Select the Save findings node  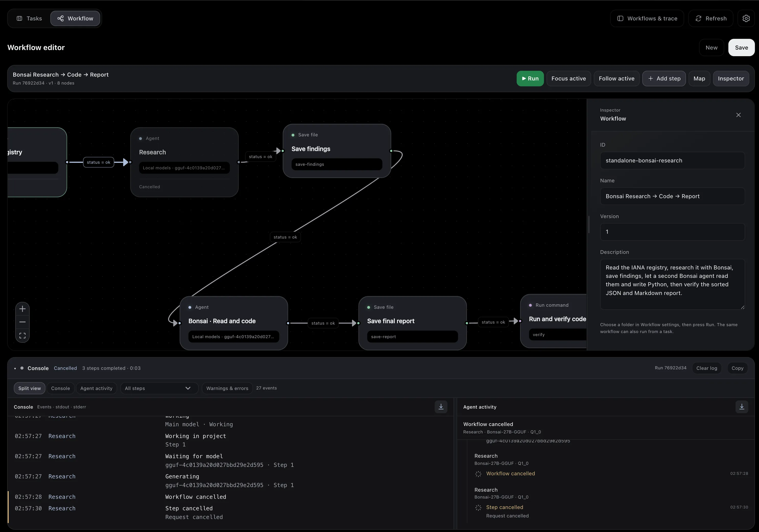[337, 151]
